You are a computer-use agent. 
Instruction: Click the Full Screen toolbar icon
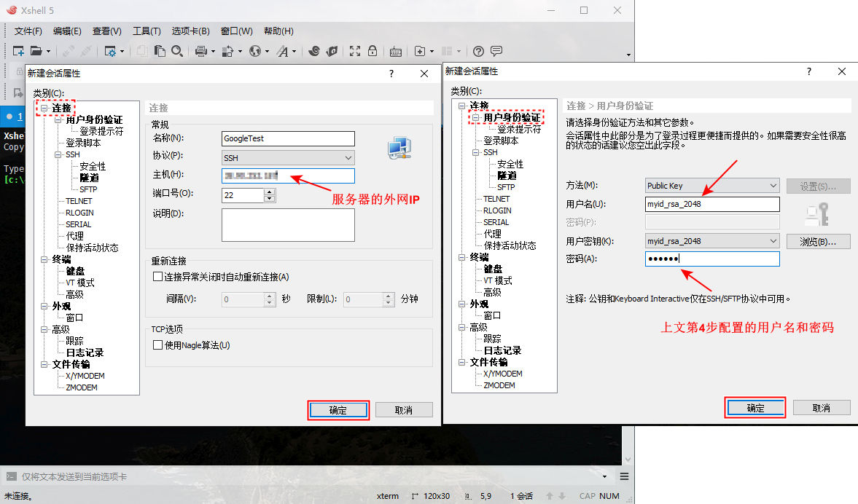(355, 51)
